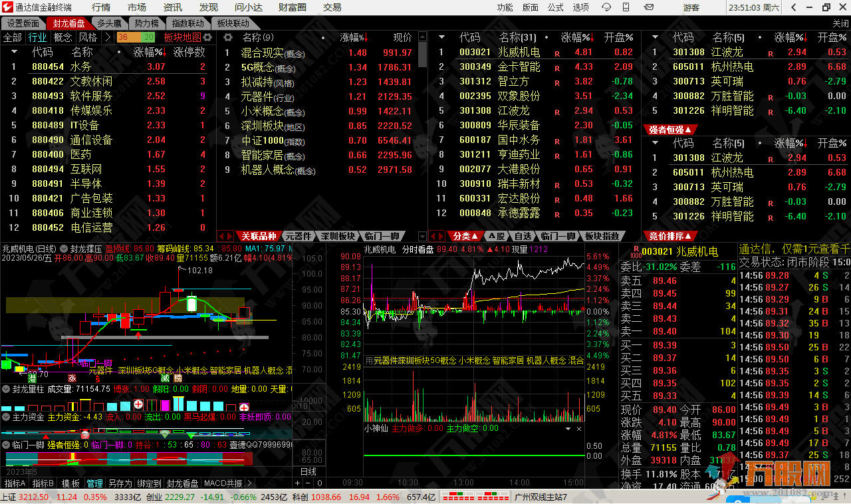Click 上证 index value 3212.50
Viewport: 851px width, 504px height.
pos(33,497)
